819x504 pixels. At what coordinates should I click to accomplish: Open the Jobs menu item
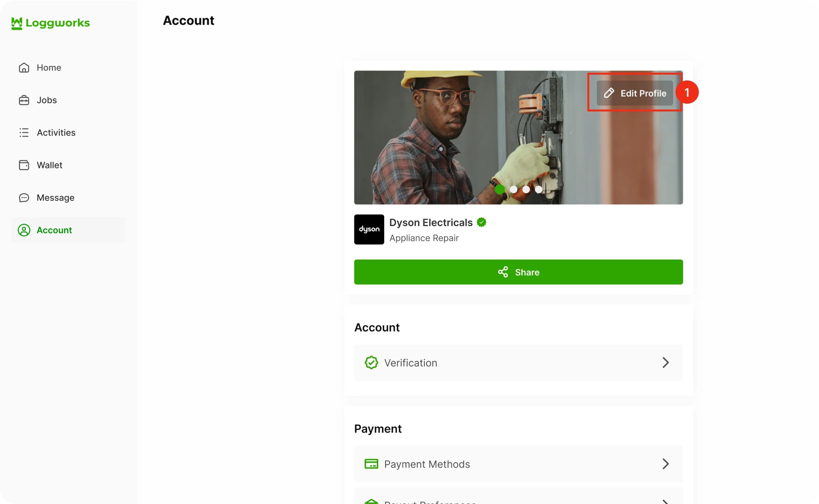point(47,100)
